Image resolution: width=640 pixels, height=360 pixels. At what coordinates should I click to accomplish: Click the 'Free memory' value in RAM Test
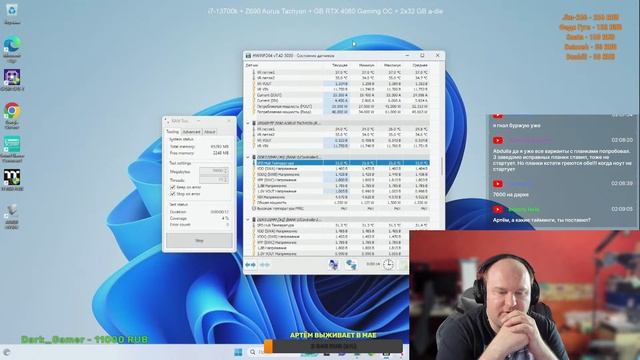point(220,153)
